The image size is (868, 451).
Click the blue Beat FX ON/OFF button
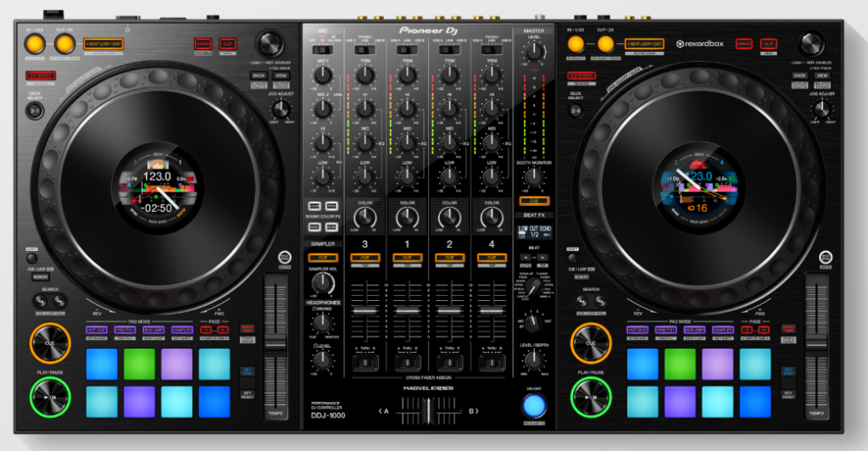click(534, 405)
